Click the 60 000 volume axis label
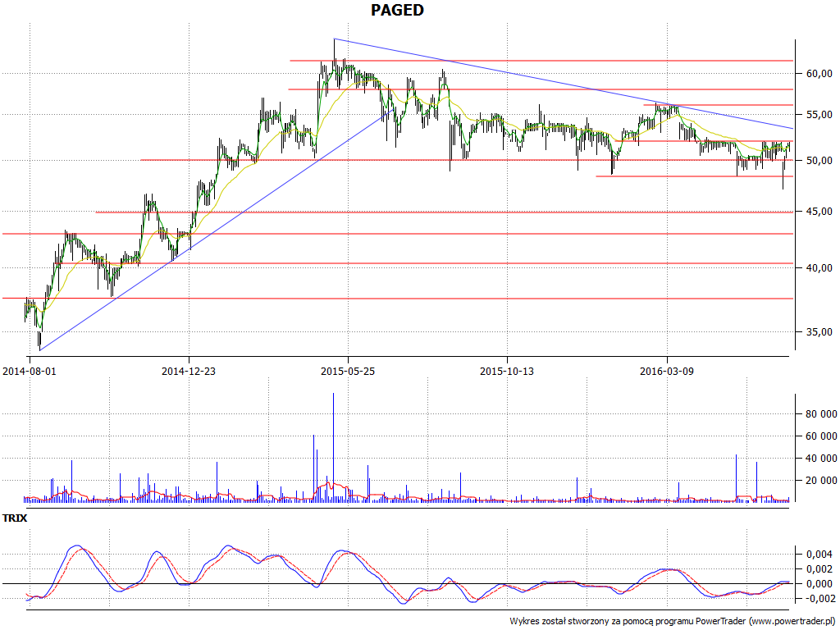Image resolution: width=840 pixels, height=630 pixels. [820, 436]
